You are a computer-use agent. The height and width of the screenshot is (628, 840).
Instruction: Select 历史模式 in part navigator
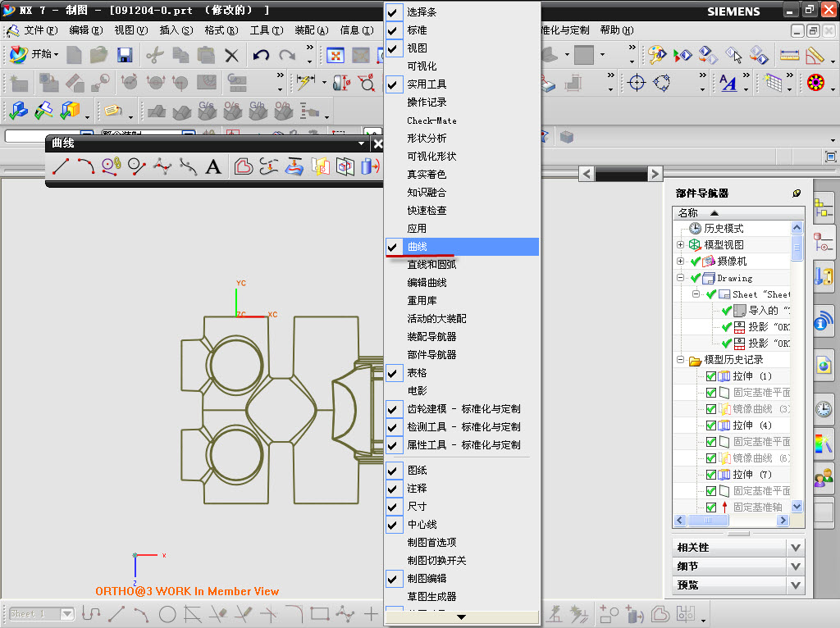[x=724, y=229]
